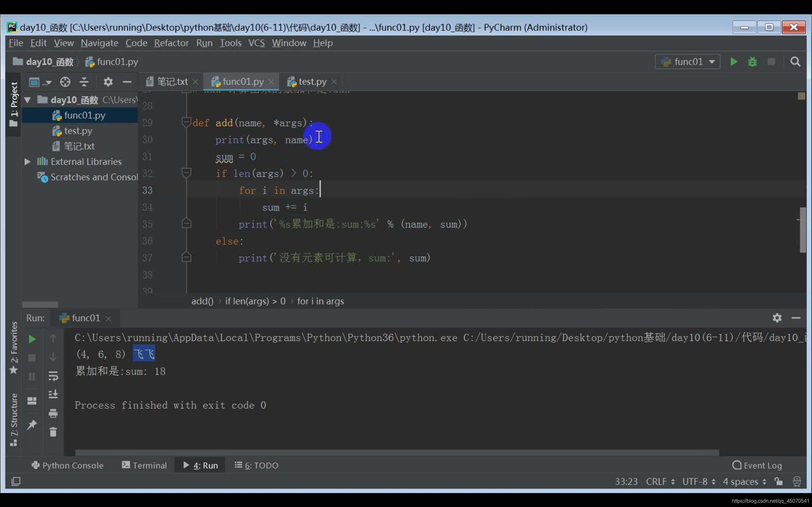The image size is (812, 507).
Task: Rerun func01 in the Run panel
Action: pos(32,339)
